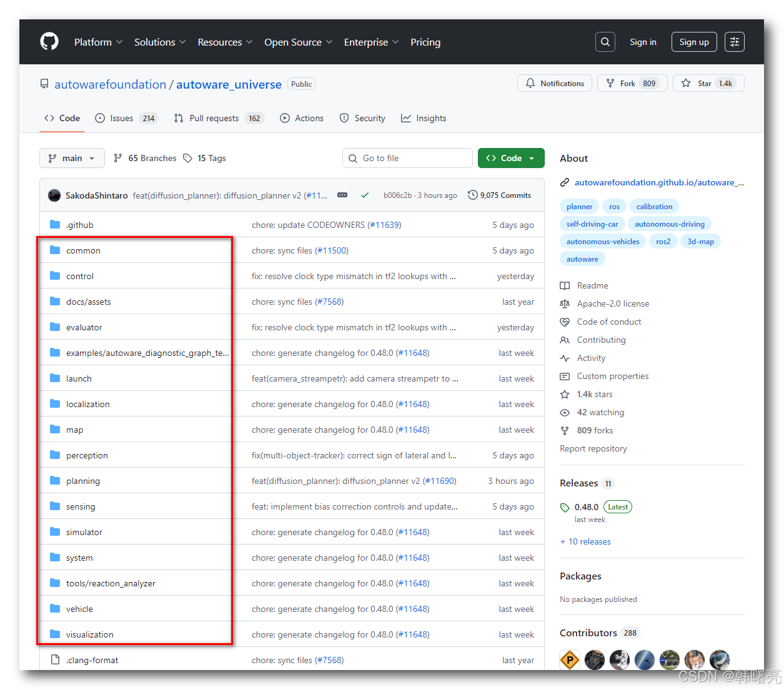Click Report repository link
This screenshot has width=784, height=690.
tap(593, 448)
